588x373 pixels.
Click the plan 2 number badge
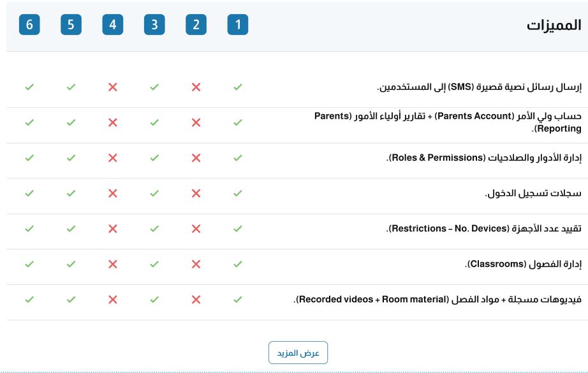click(196, 25)
